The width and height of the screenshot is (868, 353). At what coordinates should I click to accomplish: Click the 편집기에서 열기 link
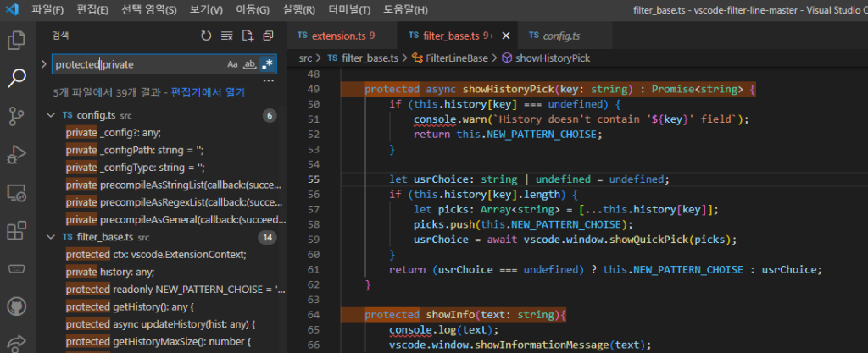(x=208, y=91)
